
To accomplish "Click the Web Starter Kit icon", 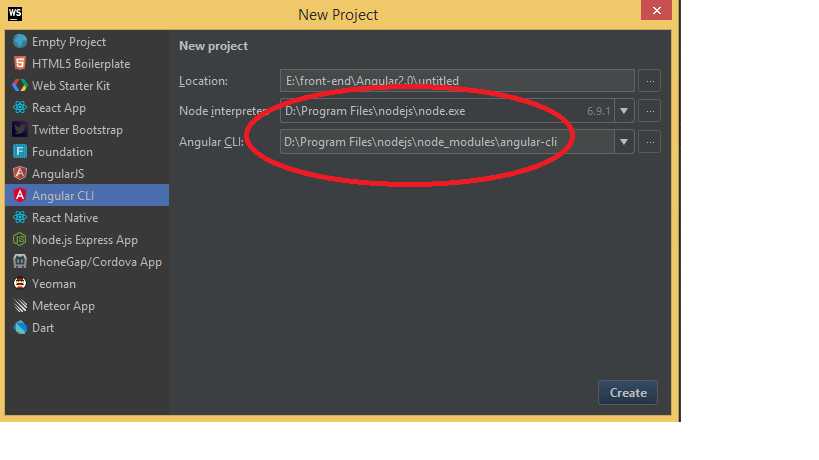I will click(20, 85).
